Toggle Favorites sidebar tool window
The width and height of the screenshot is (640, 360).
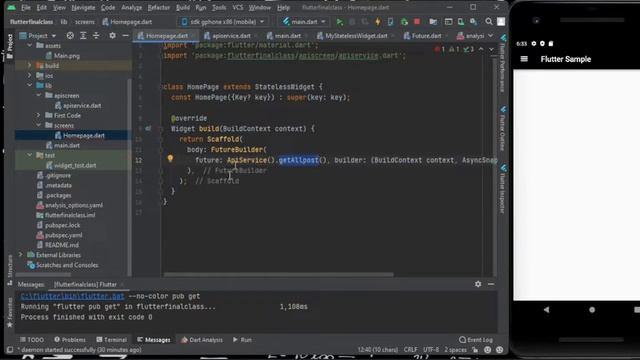click(x=10, y=312)
